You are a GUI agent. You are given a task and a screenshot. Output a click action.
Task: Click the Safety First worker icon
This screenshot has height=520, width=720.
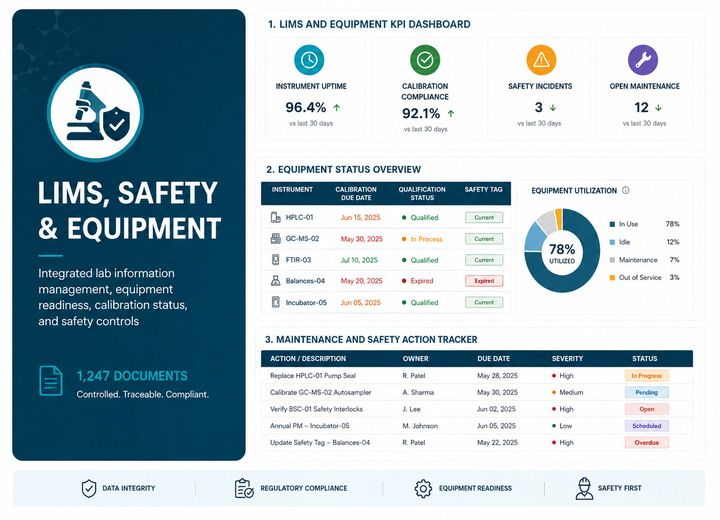pyautogui.click(x=584, y=488)
